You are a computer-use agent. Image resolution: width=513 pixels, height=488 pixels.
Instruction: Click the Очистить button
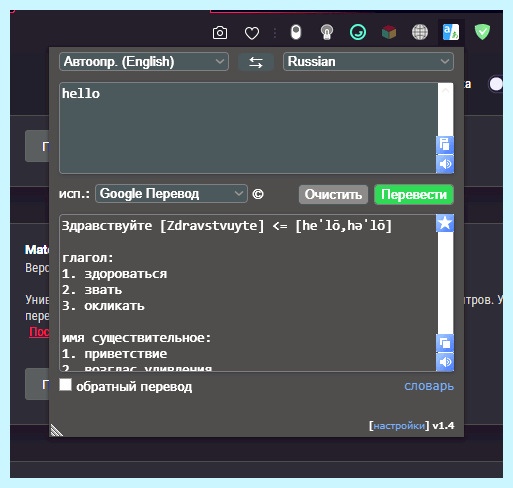pos(333,194)
